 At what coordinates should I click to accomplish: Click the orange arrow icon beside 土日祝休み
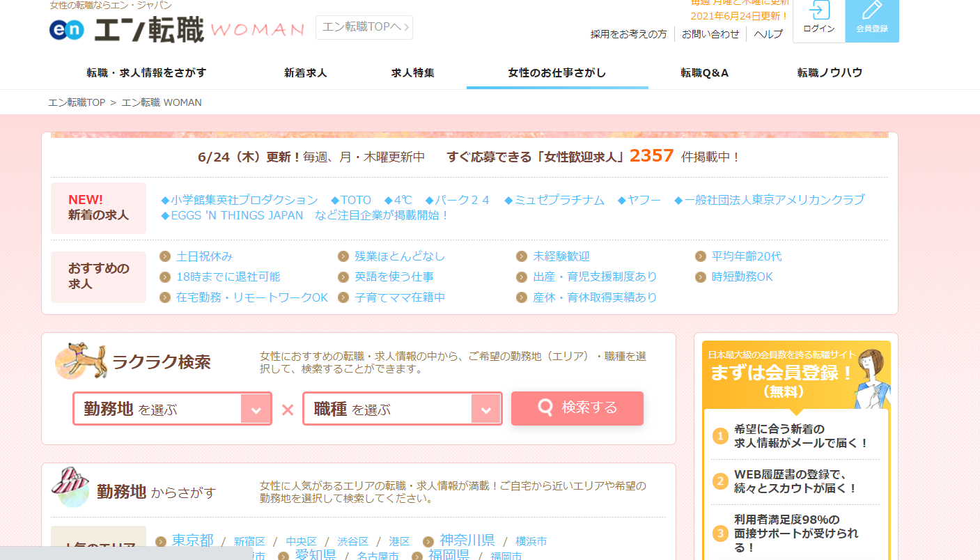(165, 256)
